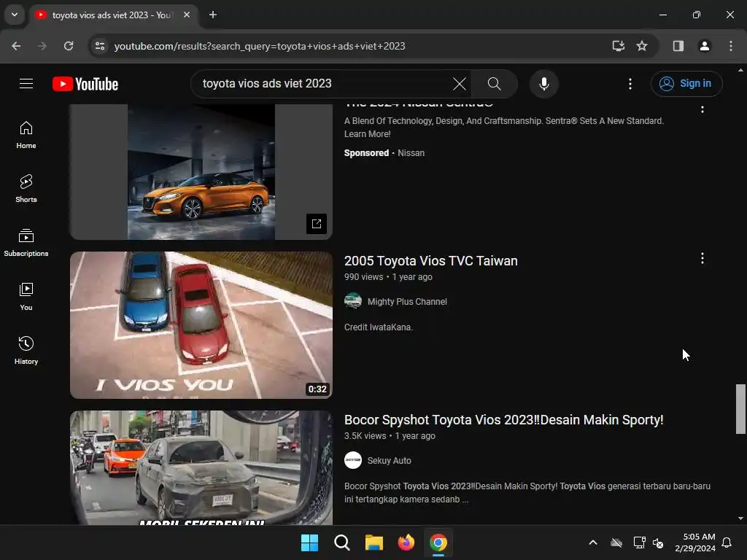Open Mighty Plus Channel avatar
The height and width of the screenshot is (560, 747).
click(353, 301)
